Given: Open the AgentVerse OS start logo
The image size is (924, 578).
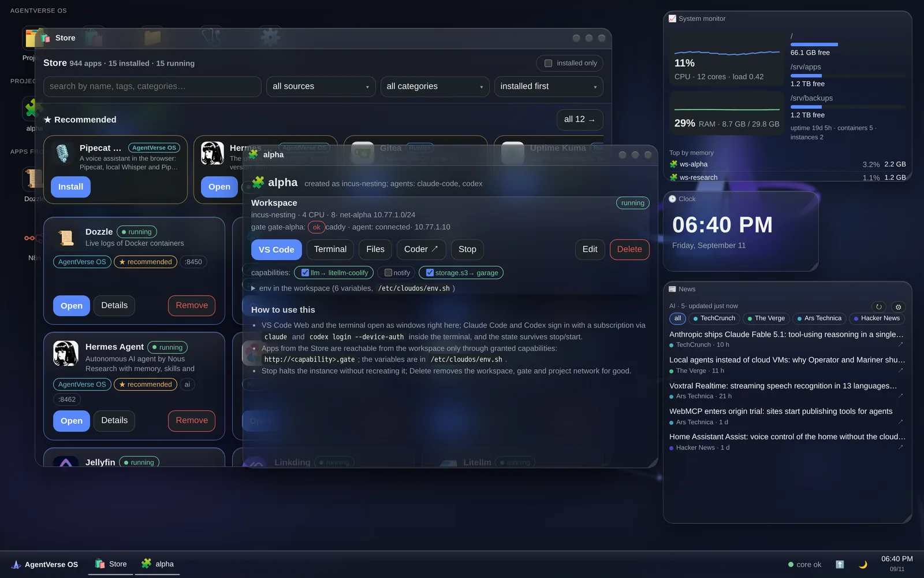Looking at the screenshot, I should coord(16,564).
